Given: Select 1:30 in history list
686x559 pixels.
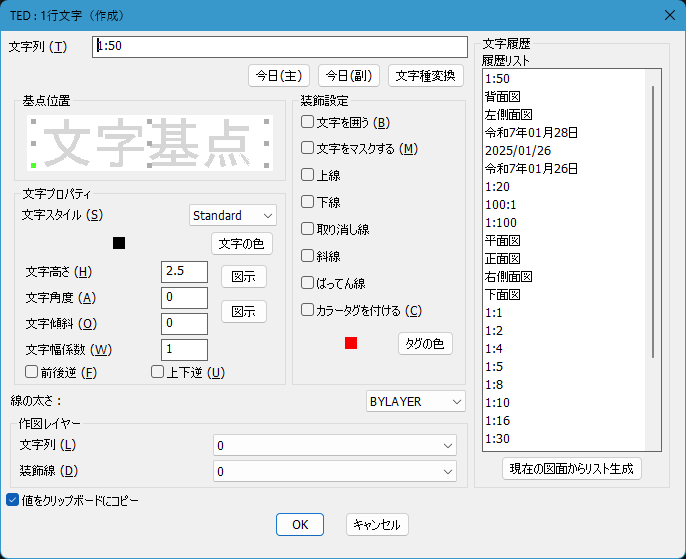Looking at the screenshot, I should pos(564,438).
